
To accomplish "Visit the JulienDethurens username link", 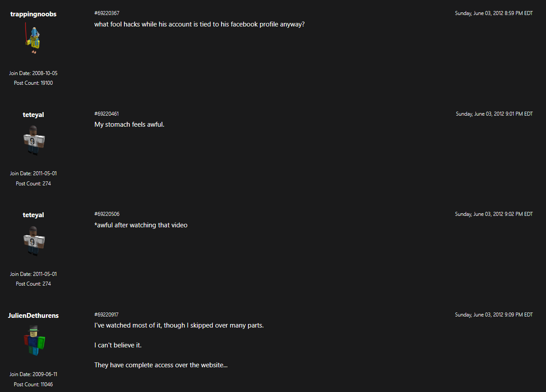I will tap(34, 316).
